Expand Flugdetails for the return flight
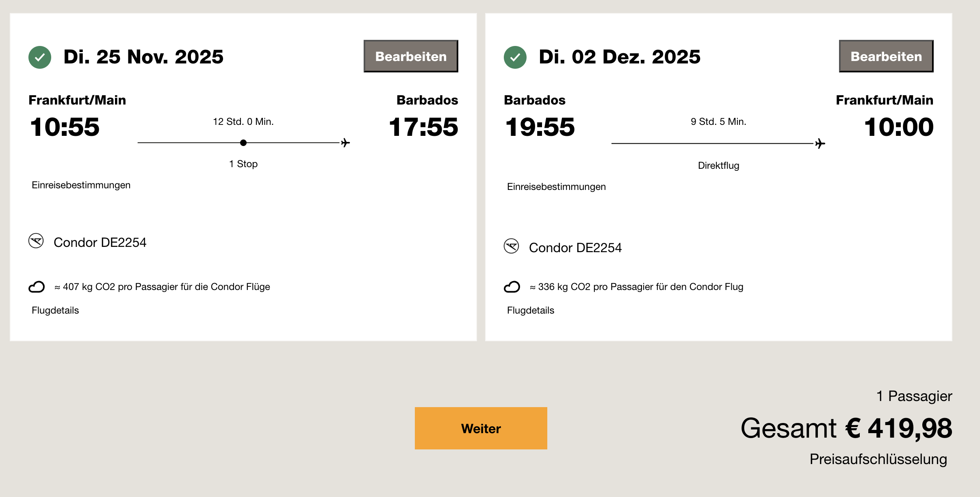Image resolution: width=980 pixels, height=497 pixels. [531, 310]
